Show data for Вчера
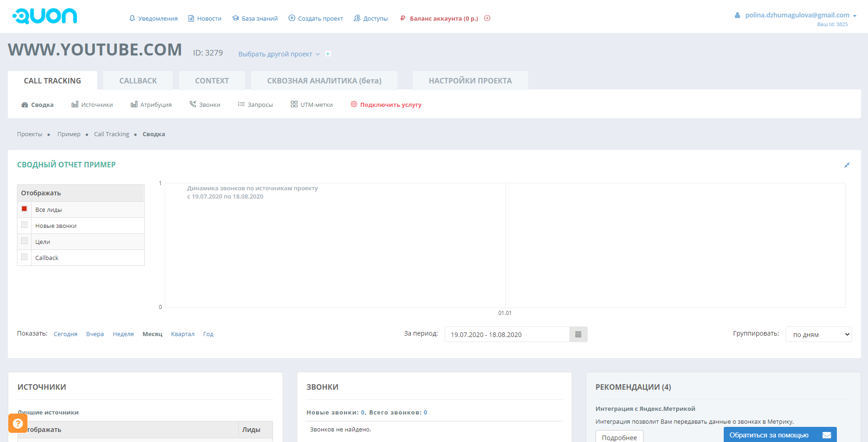 [x=95, y=334]
